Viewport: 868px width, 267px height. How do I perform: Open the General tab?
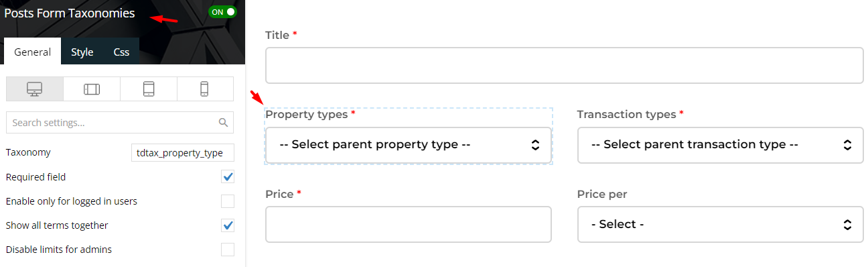click(x=32, y=52)
